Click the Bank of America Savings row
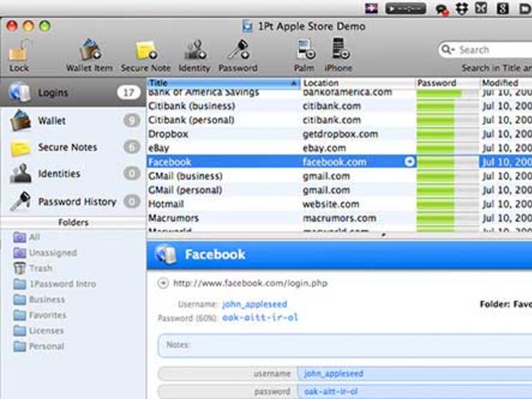 click(339, 93)
